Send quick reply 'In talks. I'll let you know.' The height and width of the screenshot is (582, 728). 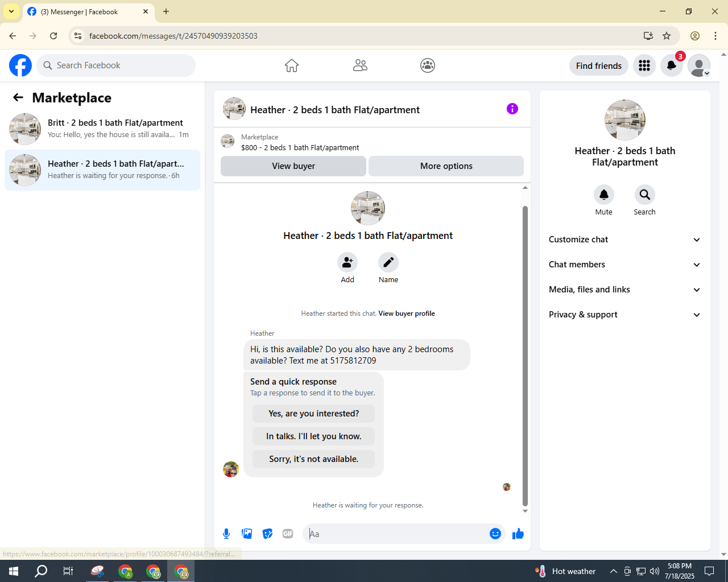(314, 436)
